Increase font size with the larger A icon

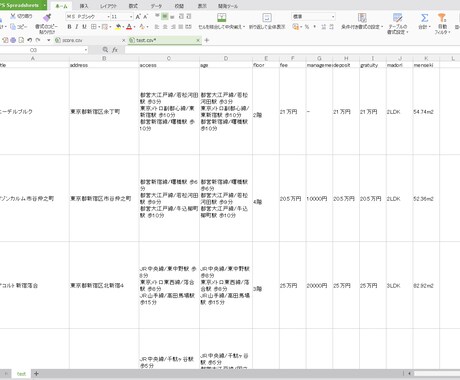coord(138,16)
